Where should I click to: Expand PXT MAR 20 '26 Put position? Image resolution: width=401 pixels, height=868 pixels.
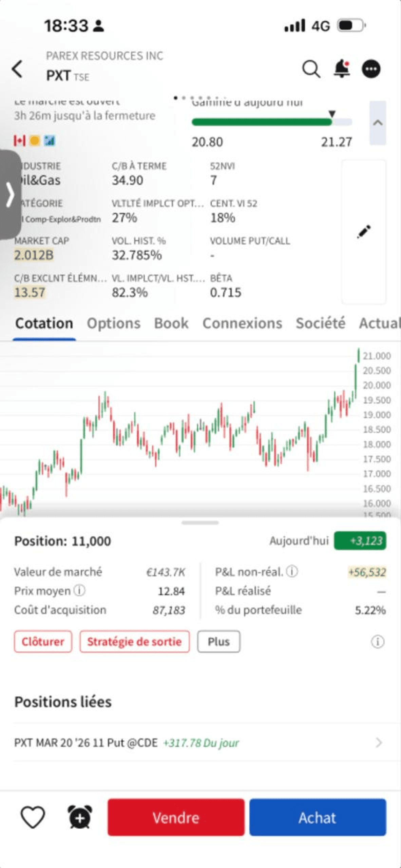point(200,743)
